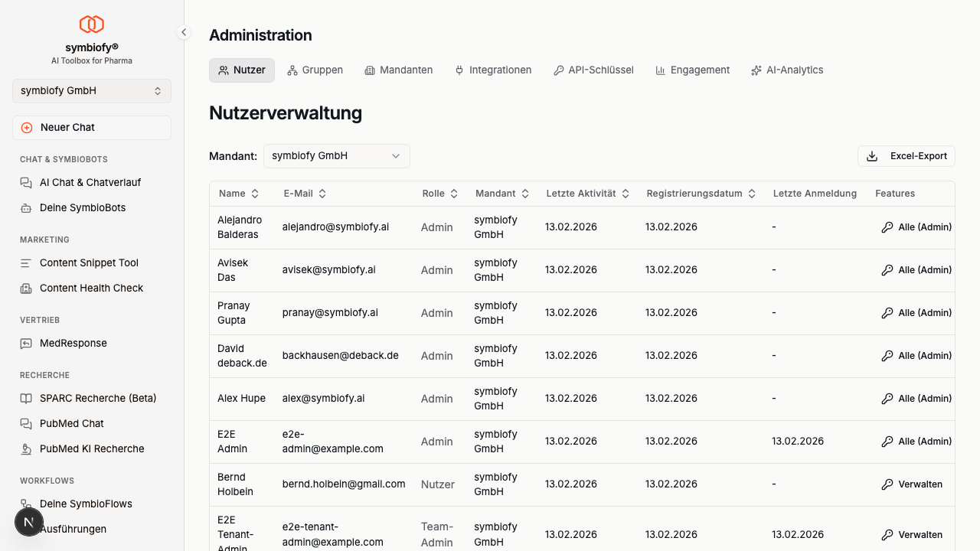Image resolution: width=980 pixels, height=551 pixels.
Task: Open the Mandant dropdown showing symbiofy GmbH
Action: [336, 155]
